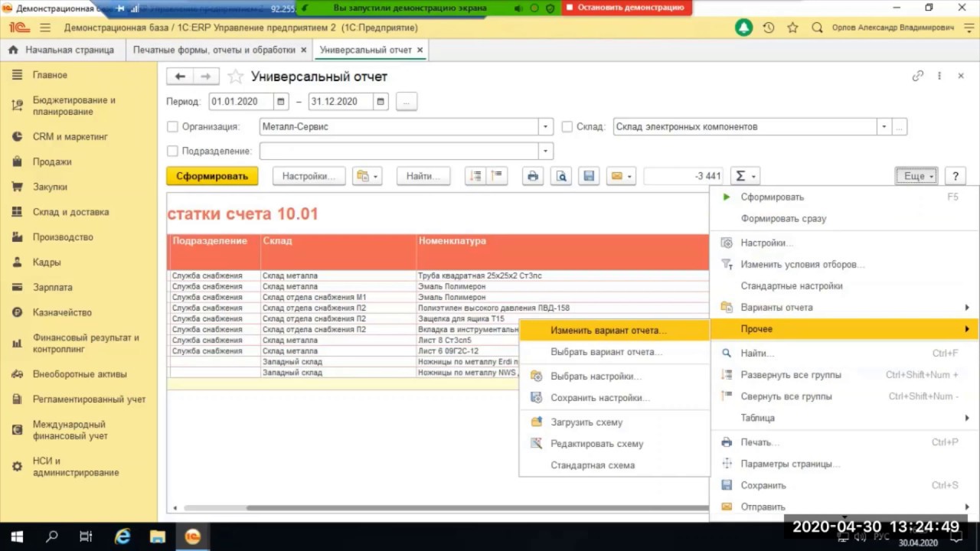Click the Настройки... toolbar button
The width and height of the screenshot is (980, 551).
coord(309,176)
